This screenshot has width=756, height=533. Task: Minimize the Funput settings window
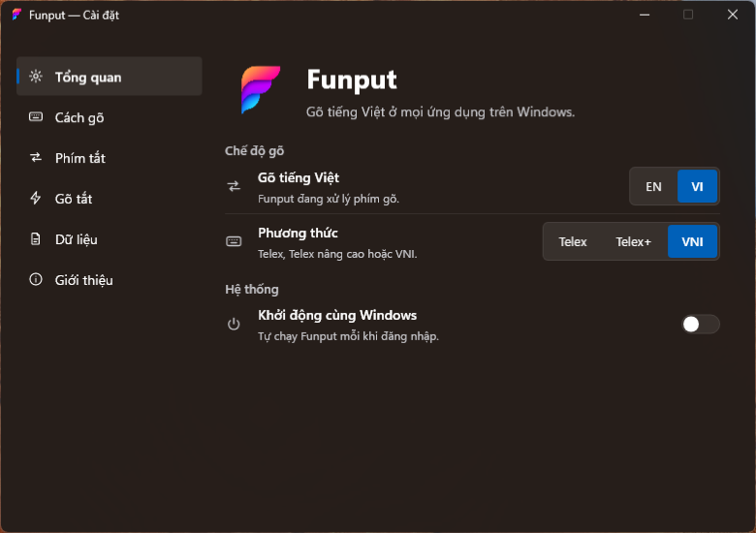point(645,15)
